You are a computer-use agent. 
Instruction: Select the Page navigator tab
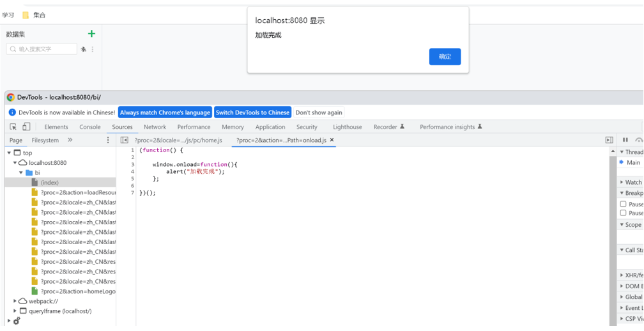[16, 140]
